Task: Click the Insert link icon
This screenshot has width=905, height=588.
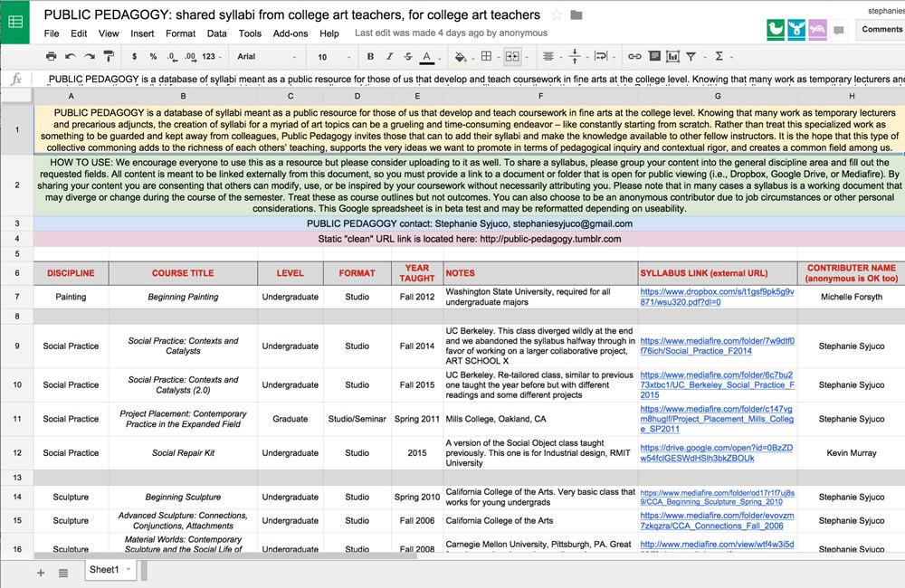Action: 634,56
